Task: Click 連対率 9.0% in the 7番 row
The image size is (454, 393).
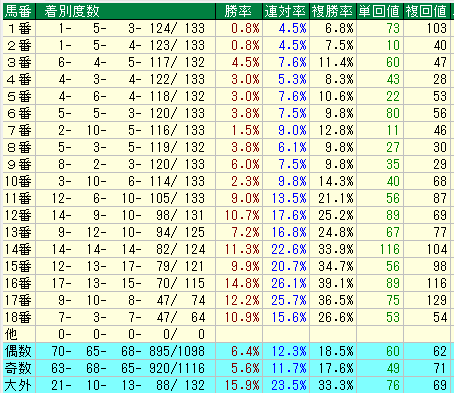Action: tap(292, 131)
